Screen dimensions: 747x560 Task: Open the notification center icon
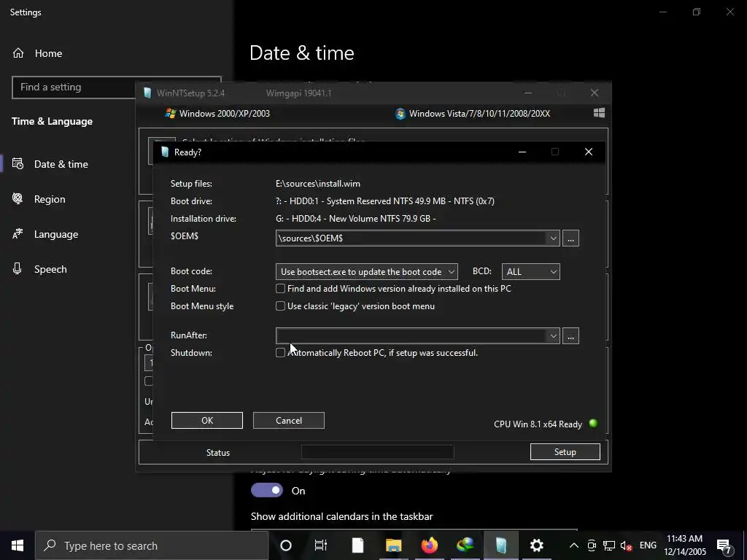point(724,546)
